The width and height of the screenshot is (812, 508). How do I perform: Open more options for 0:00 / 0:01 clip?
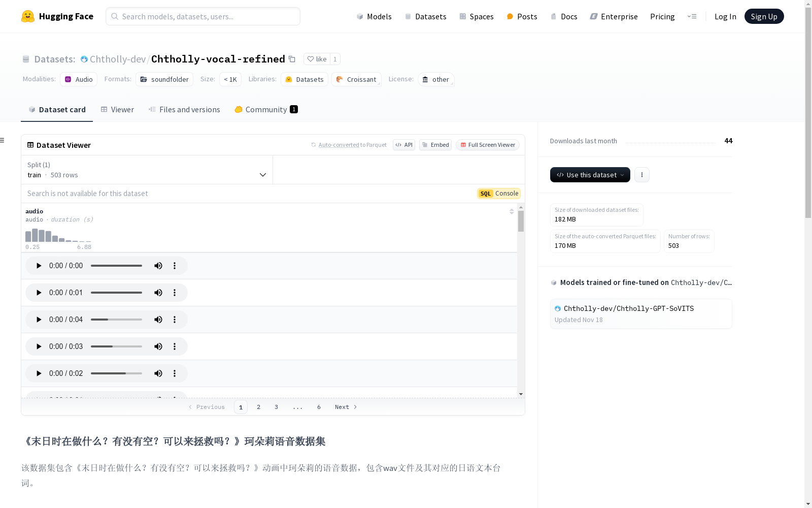pos(175,293)
